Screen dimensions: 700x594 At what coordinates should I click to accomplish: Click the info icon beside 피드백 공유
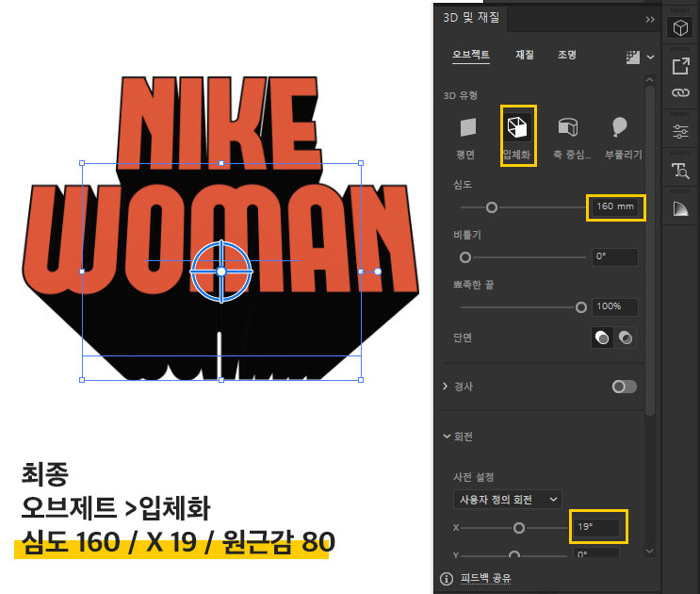point(447,578)
